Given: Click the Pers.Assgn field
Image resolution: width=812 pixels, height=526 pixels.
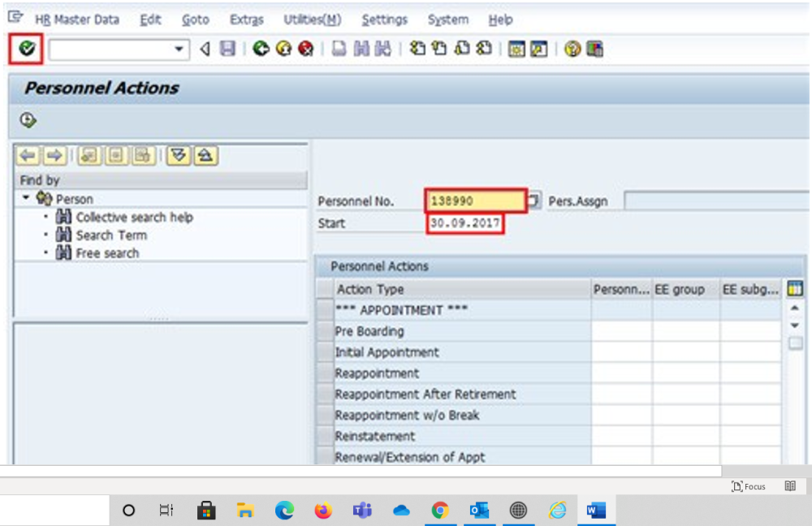Looking at the screenshot, I should click(717, 200).
